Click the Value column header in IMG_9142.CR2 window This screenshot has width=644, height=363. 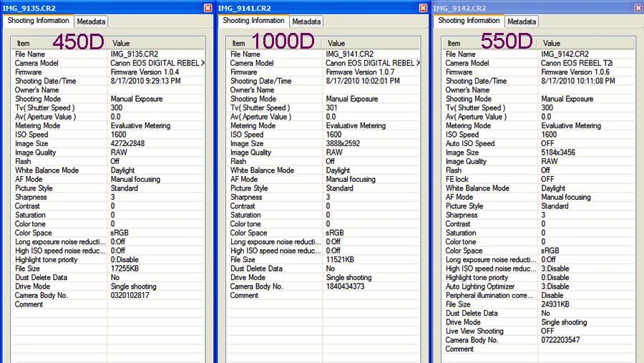(x=587, y=43)
